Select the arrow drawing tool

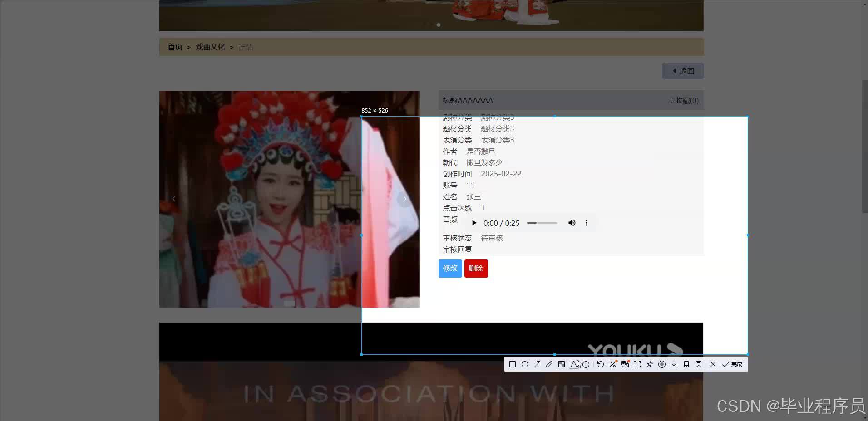(x=537, y=364)
